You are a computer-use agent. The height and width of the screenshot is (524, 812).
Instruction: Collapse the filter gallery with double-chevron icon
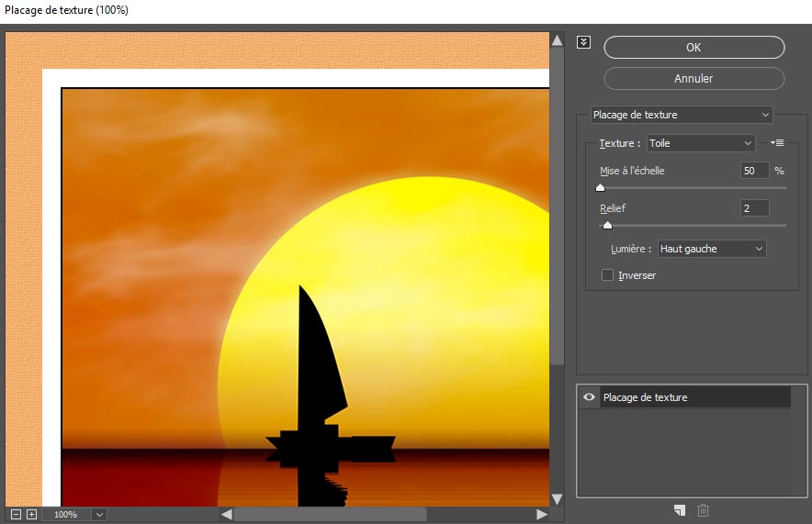point(583,42)
